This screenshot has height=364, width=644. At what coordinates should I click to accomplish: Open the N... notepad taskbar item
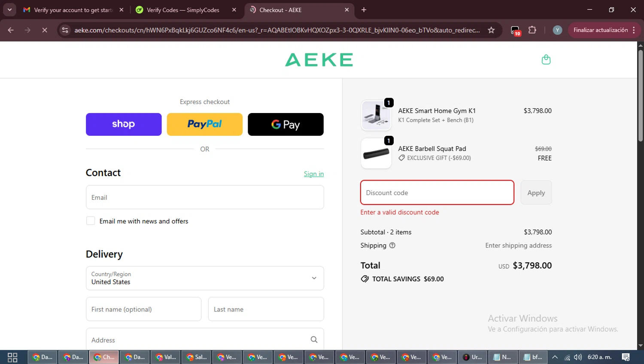pos(502,357)
